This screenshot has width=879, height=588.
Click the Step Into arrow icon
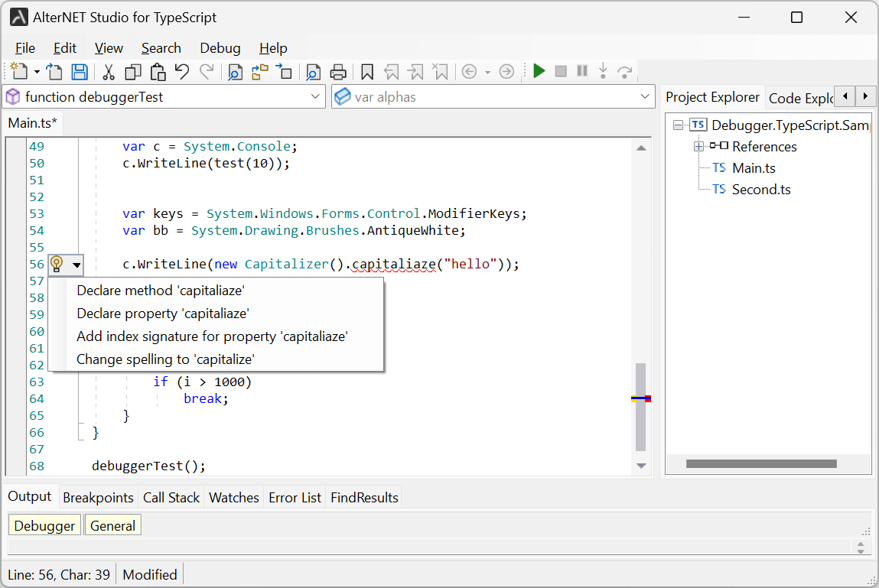pos(603,70)
